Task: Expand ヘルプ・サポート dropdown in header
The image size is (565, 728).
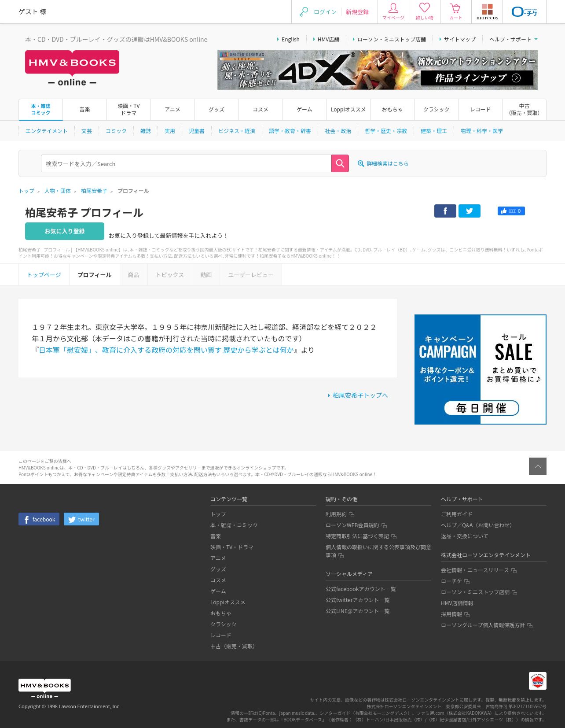Action: 513,39
